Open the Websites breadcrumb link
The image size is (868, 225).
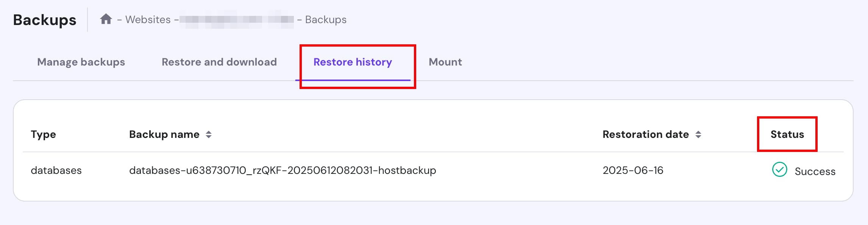(x=148, y=20)
